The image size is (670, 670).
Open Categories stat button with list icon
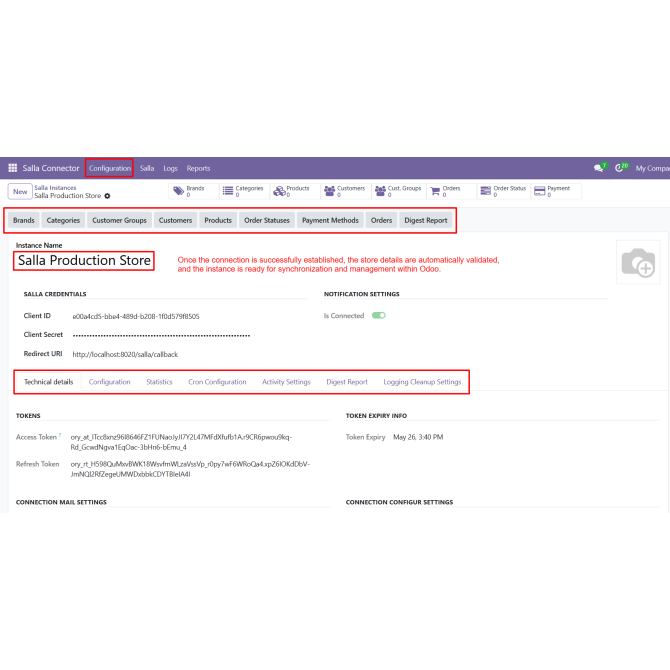coord(244,191)
